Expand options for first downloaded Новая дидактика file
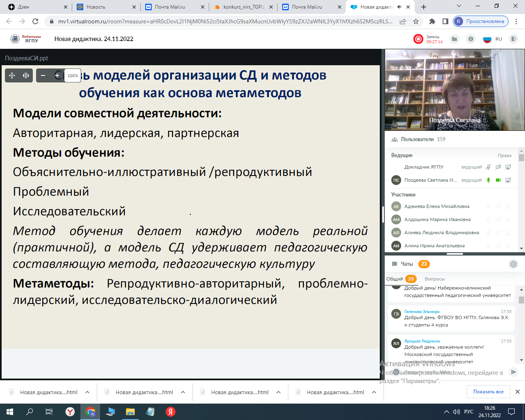This screenshot has height=420, width=525. [x=87, y=392]
